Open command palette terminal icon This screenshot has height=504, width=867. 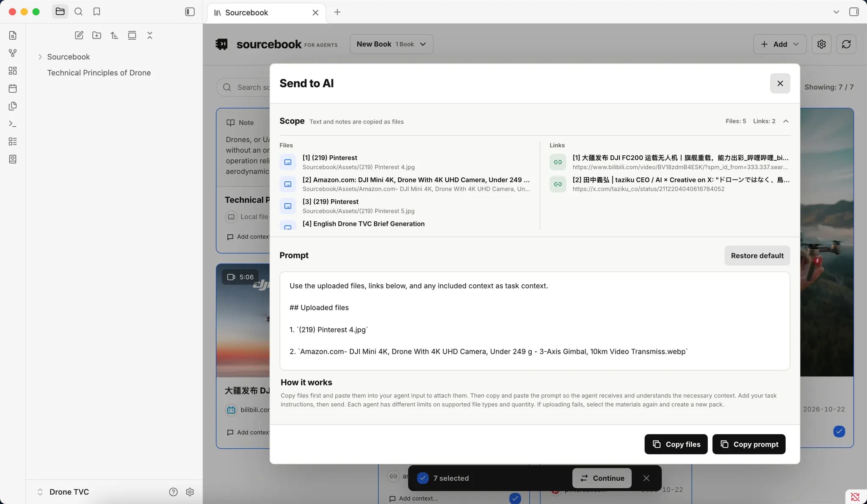(13, 124)
